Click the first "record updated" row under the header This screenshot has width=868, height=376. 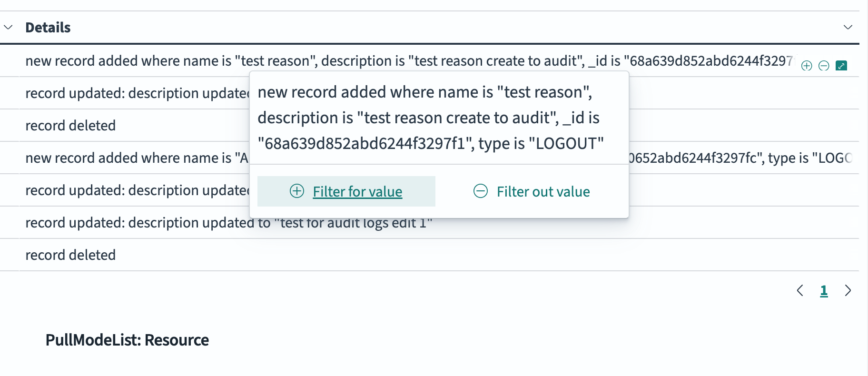[137, 93]
